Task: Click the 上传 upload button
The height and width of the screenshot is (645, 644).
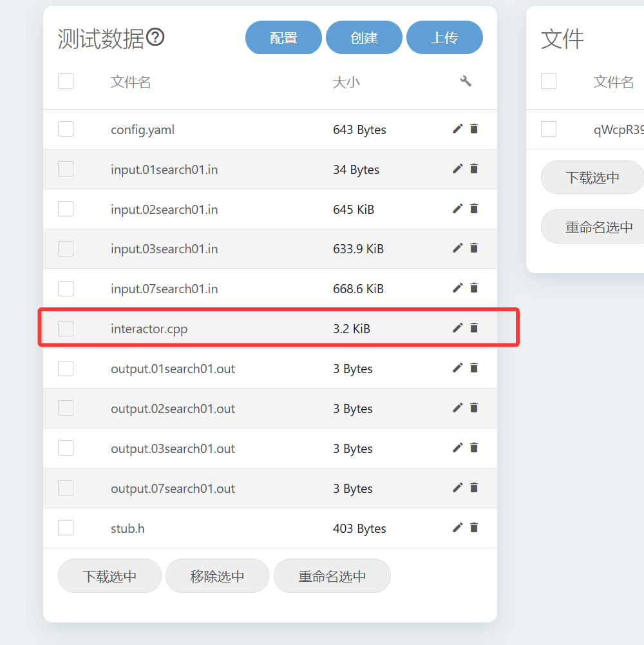Action: coord(444,37)
